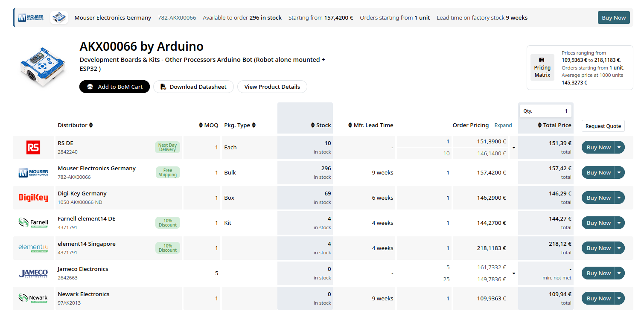The width and height of the screenshot is (644, 320).
Task: Click the Request Quote button
Action: (x=603, y=126)
